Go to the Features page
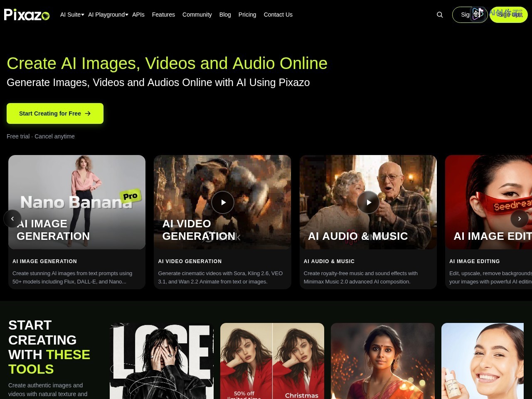This screenshot has height=399, width=532. (x=163, y=15)
